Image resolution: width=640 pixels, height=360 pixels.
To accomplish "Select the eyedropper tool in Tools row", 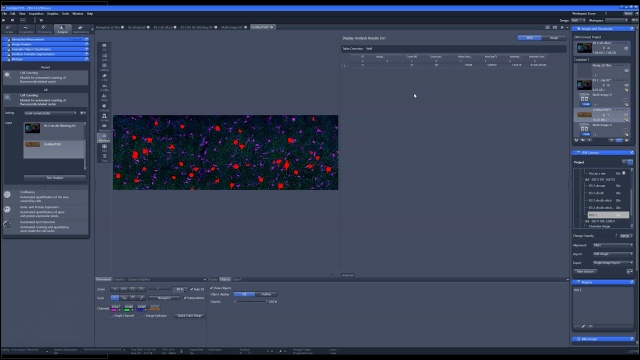I will [x=141, y=298].
